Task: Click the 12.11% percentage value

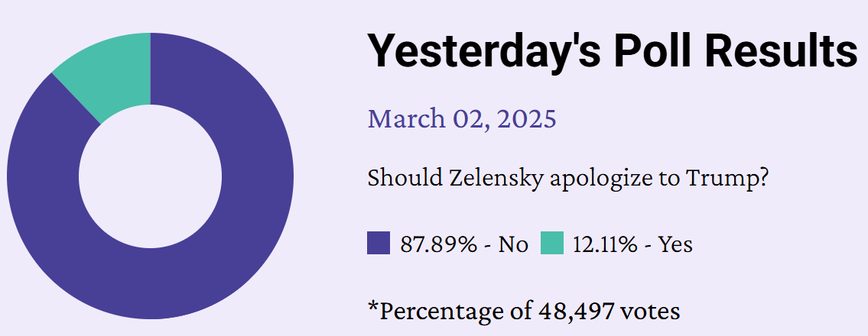Action: [605, 244]
